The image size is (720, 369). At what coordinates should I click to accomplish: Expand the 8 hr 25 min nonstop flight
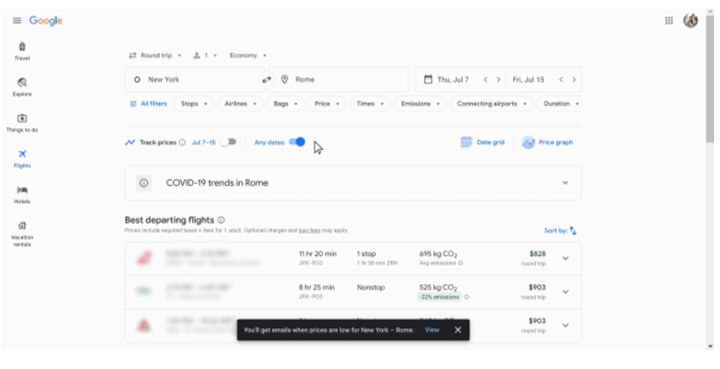565,292
